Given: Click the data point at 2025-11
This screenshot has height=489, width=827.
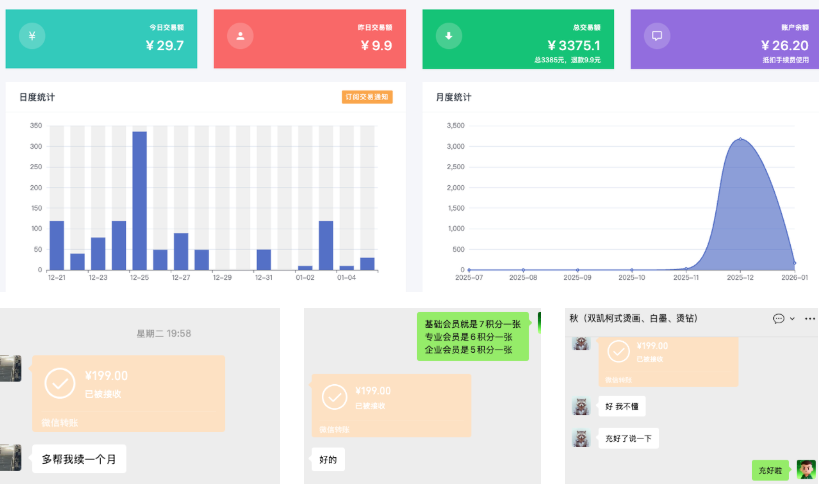Looking at the screenshot, I should [686, 269].
